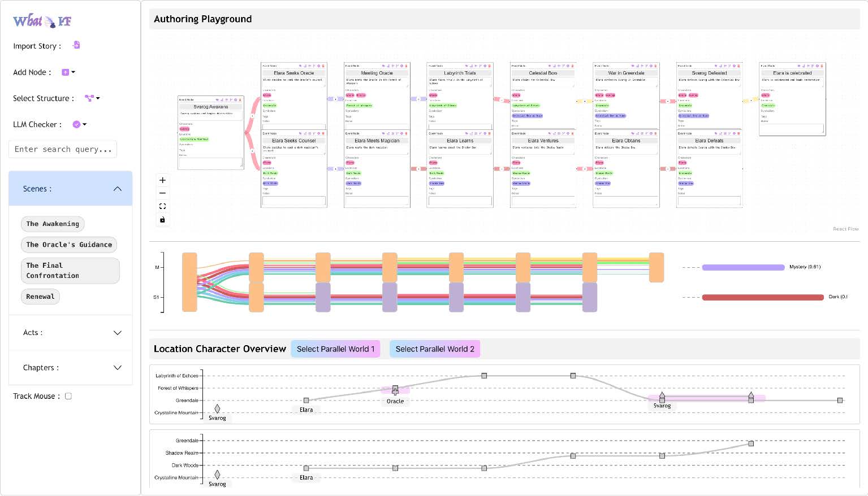Click the purple Mystery legend bar
Viewport: 868px width, 496px height.
coord(743,267)
